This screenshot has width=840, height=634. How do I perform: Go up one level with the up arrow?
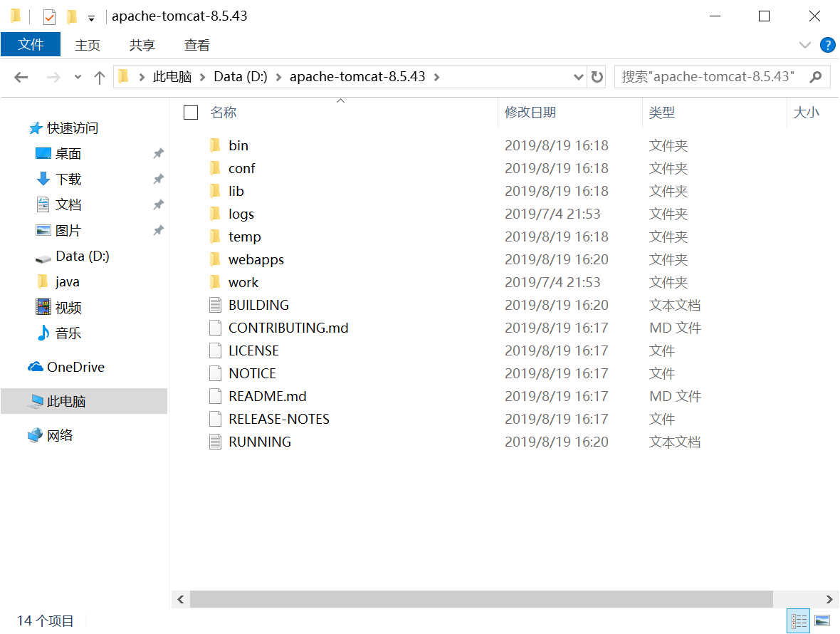click(99, 78)
